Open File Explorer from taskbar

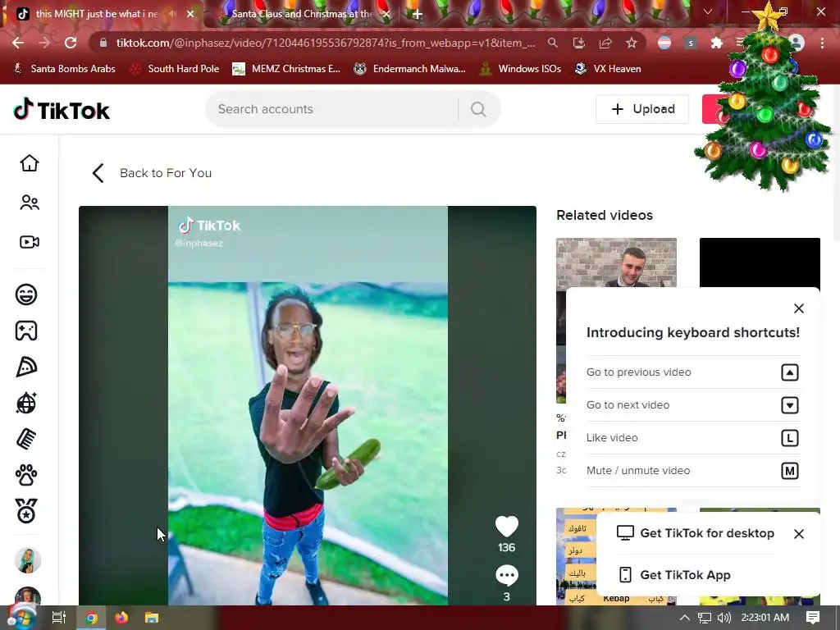pyautogui.click(x=152, y=618)
